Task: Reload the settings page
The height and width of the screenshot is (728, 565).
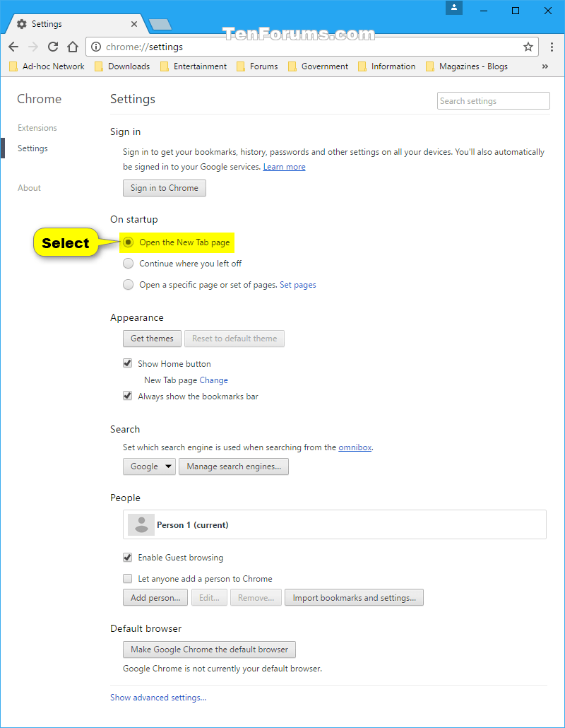Action: tap(53, 46)
